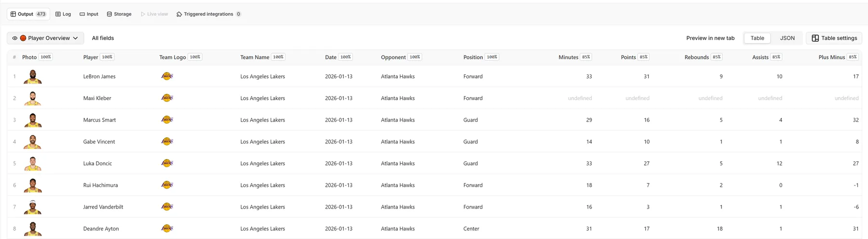
Task: Open Jarred Vanderbilt photo thumbnail
Action: [x=32, y=207]
